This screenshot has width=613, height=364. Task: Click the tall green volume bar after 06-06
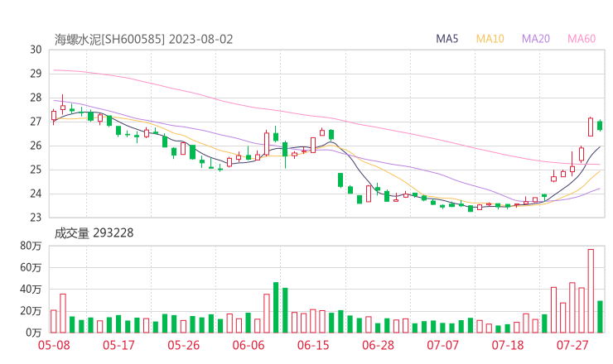click(276, 308)
